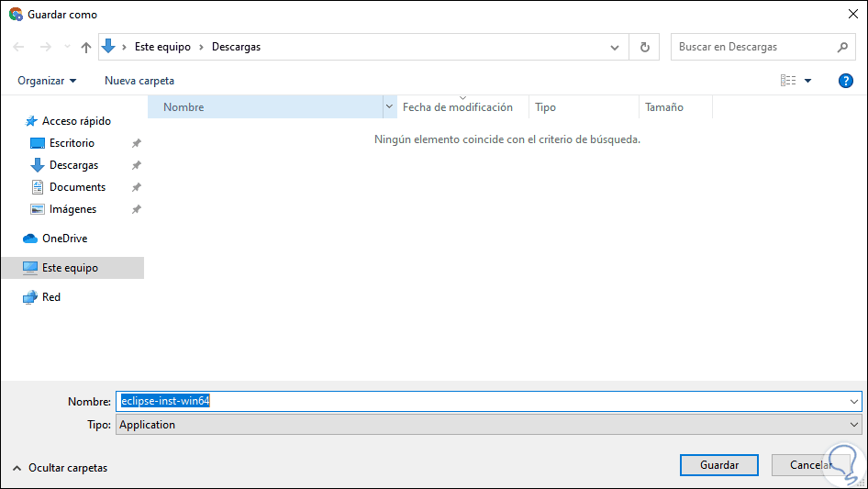This screenshot has width=868, height=489.
Task: Open the Tipo Application dropdown
Action: point(488,425)
